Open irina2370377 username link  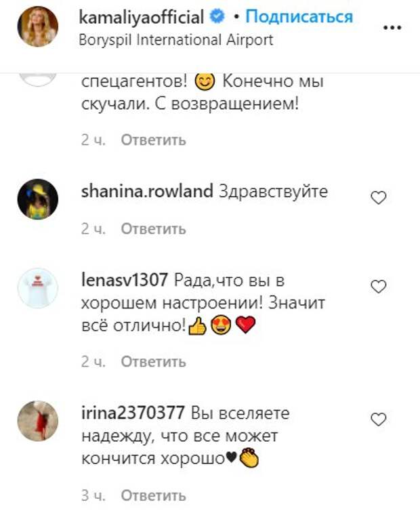click(x=133, y=413)
